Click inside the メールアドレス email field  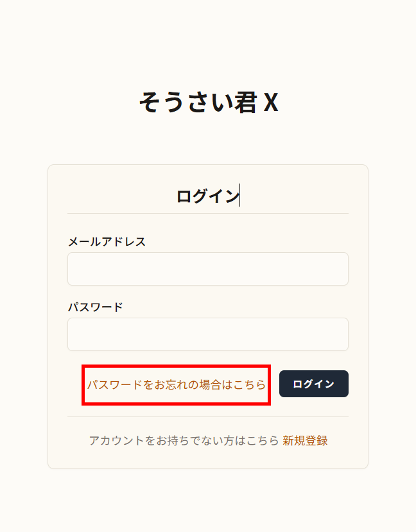[x=207, y=269]
